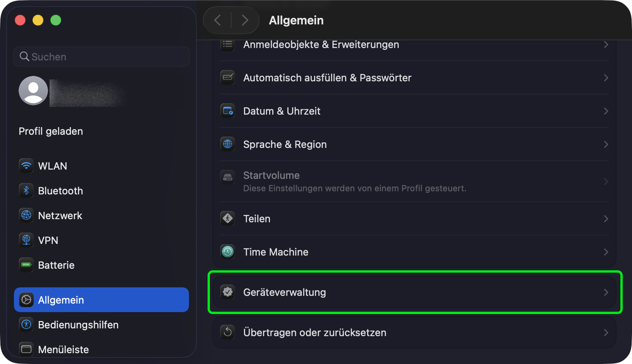Open Time Machine using right chevron
Screen dimensions: 632x364
click(606, 252)
